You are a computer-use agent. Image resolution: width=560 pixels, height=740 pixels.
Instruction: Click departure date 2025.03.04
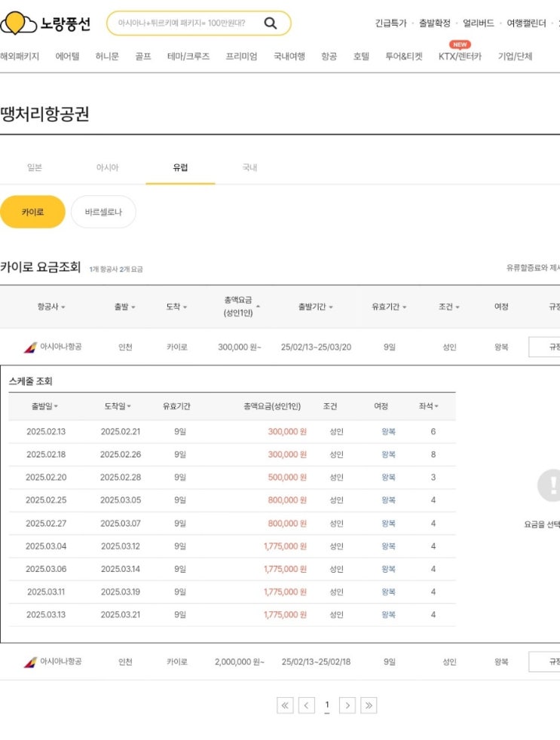point(46,546)
